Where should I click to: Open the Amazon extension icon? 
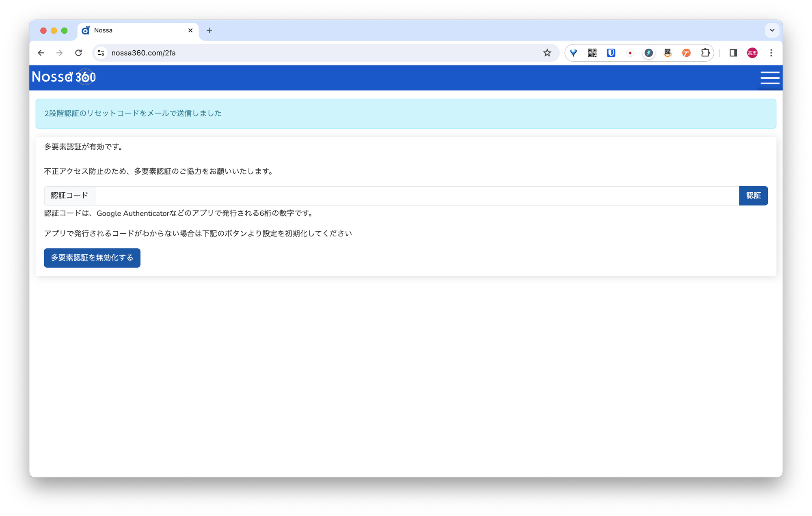[x=667, y=53]
